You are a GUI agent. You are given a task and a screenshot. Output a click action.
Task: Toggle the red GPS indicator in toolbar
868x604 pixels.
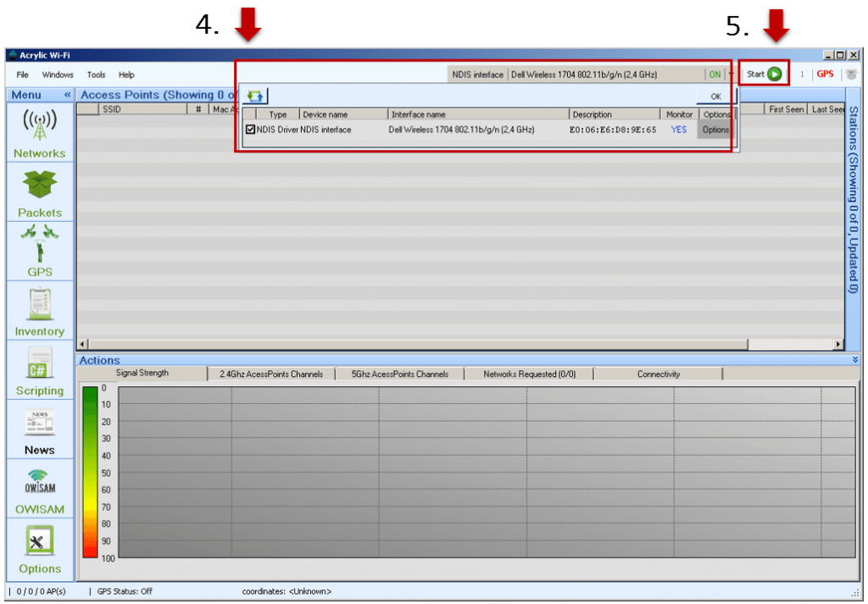click(x=825, y=74)
